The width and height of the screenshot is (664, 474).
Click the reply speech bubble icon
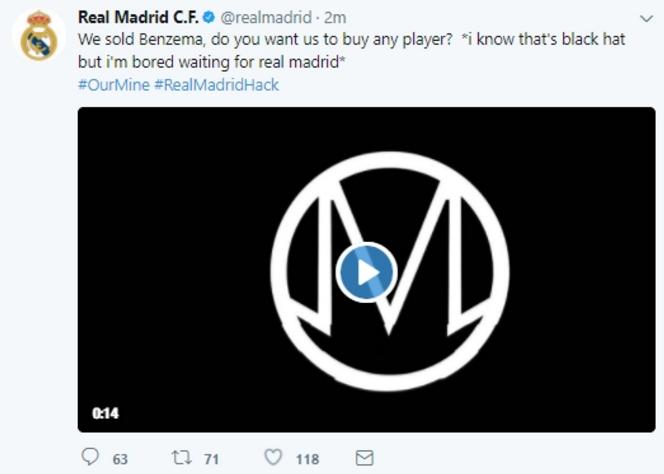tap(91, 457)
